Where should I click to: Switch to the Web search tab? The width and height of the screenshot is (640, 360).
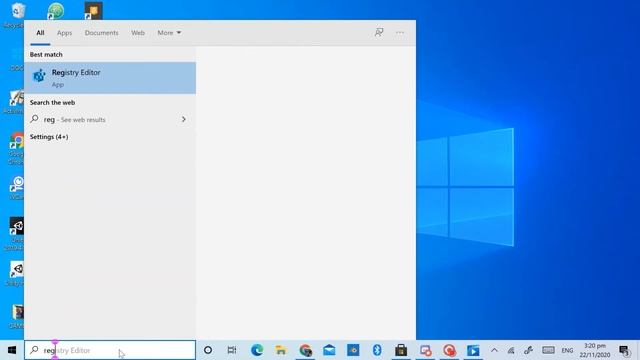click(x=138, y=33)
